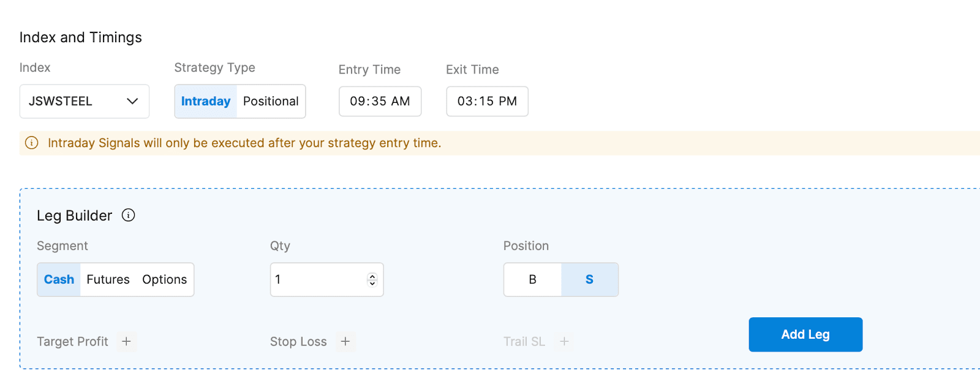Open the JSWSTEEL index dropdown
The image size is (980, 381).
click(73, 101)
